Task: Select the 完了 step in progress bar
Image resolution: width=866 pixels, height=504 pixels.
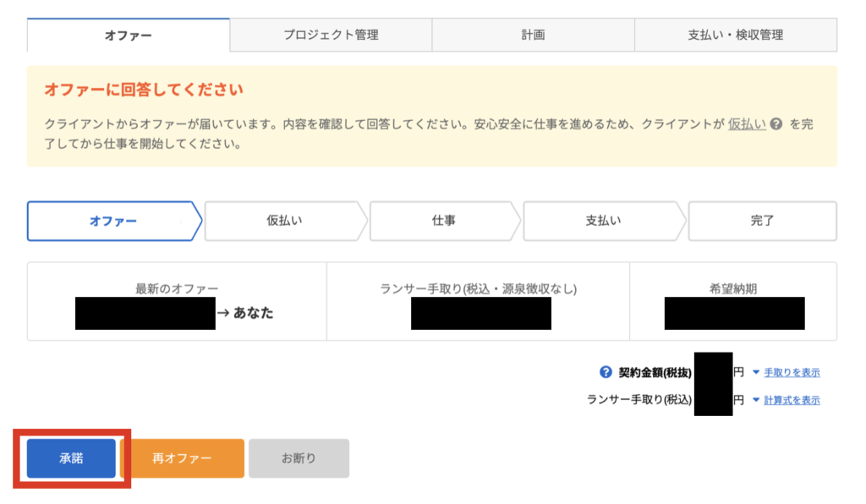Action: (762, 221)
